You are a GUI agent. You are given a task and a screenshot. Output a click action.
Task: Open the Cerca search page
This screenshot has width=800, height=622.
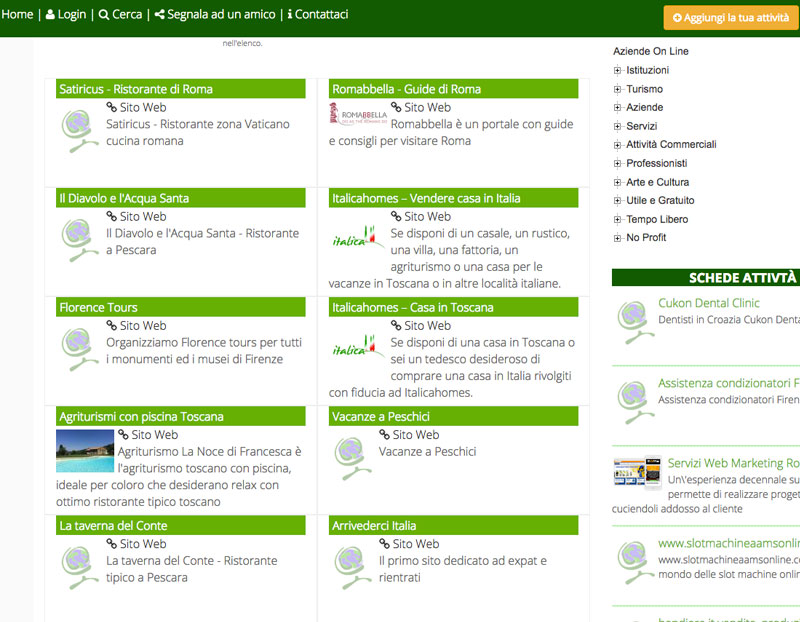(x=120, y=14)
